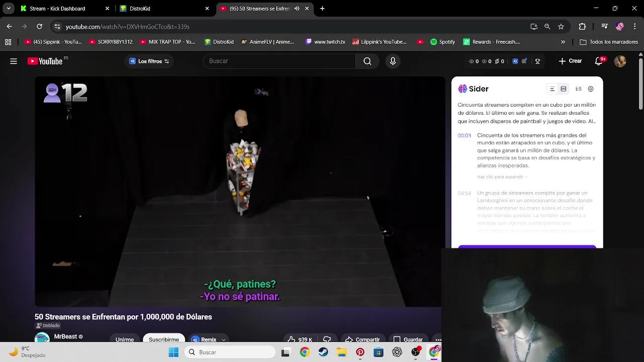
Task: Click the address bar URL
Action: point(127,27)
